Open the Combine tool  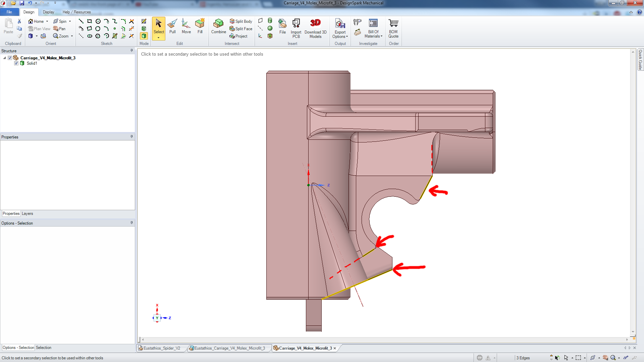[x=218, y=26]
